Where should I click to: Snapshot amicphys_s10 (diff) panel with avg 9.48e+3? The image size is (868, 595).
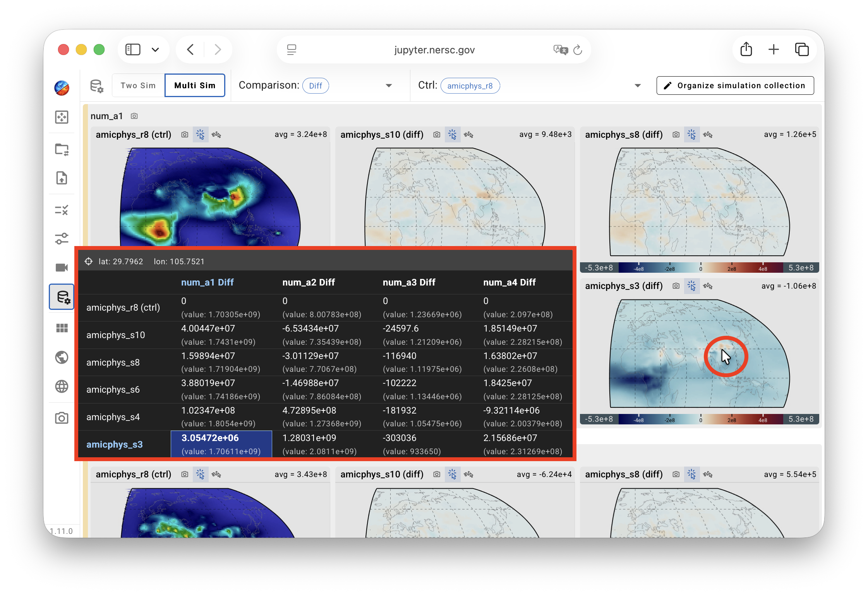click(437, 135)
